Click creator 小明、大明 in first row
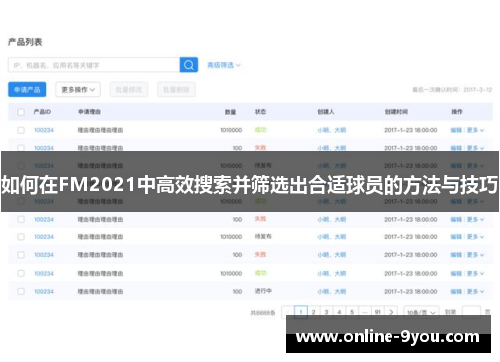The height and width of the screenshot is (362, 500). pos(332,130)
